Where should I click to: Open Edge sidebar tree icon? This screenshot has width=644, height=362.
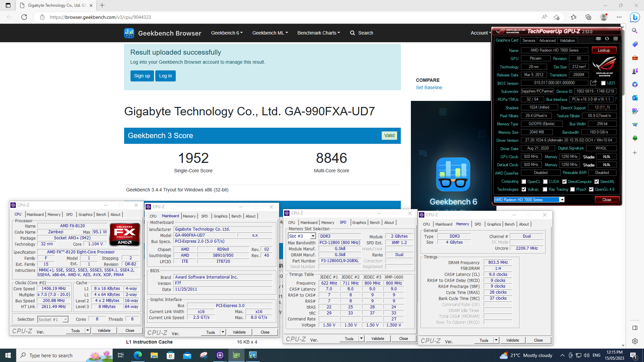(x=635, y=138)
